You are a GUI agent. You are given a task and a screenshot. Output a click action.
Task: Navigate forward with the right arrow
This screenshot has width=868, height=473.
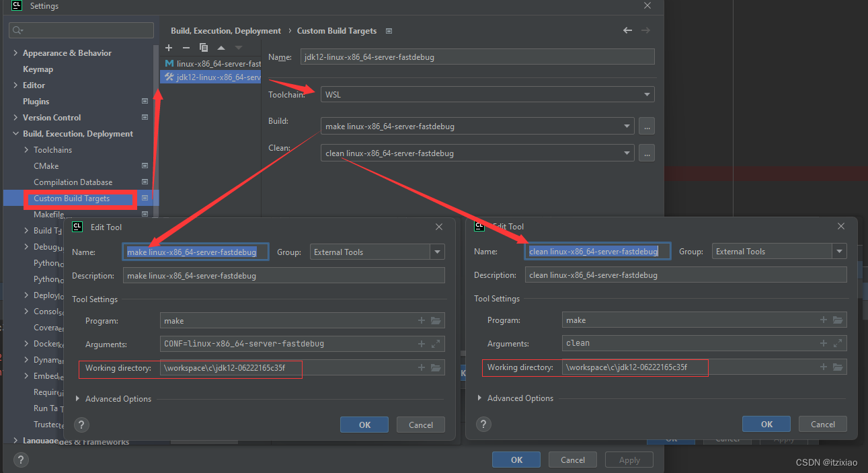coord(645,30)
